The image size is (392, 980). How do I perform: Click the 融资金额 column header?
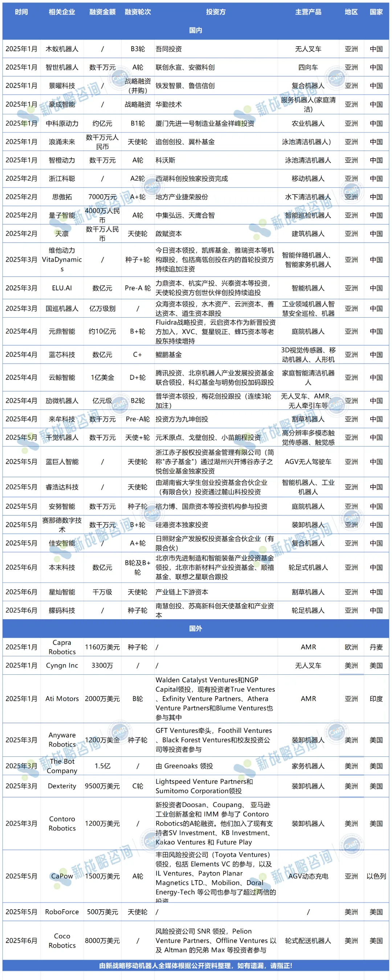point(102,12)
